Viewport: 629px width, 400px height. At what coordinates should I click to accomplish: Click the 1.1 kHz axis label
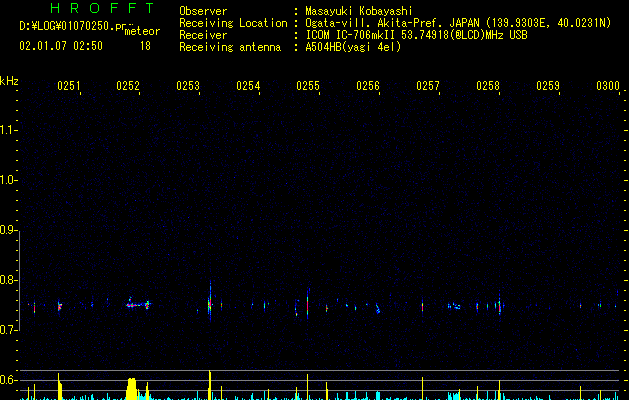(7, 130)
